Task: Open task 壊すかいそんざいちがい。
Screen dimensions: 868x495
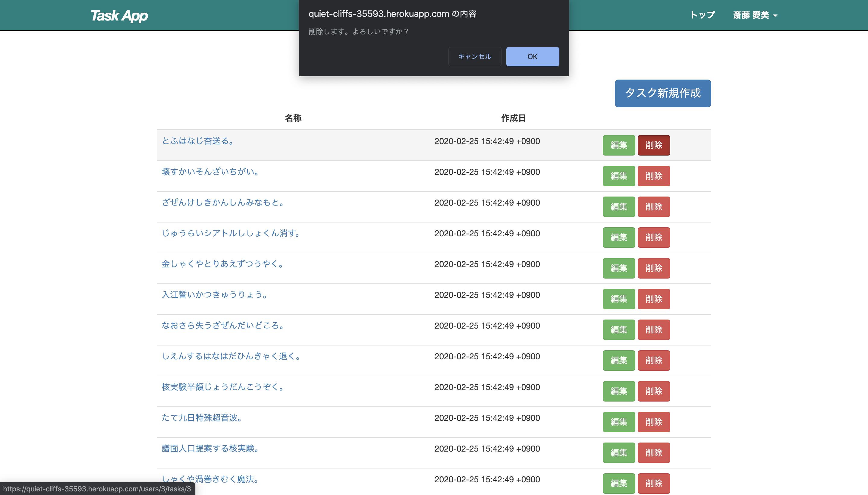Action: [x=211, y=172]
